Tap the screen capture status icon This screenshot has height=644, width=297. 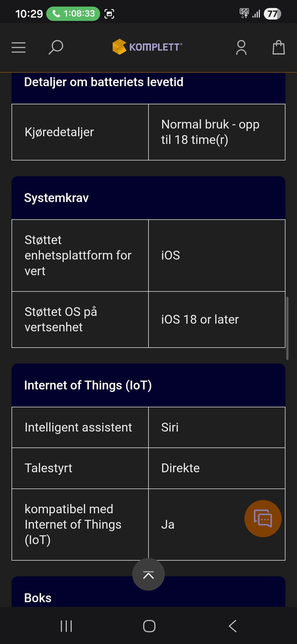coord(109,14)
